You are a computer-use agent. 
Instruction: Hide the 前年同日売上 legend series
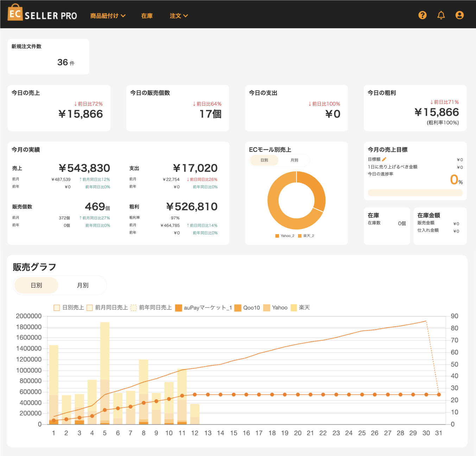151,308
